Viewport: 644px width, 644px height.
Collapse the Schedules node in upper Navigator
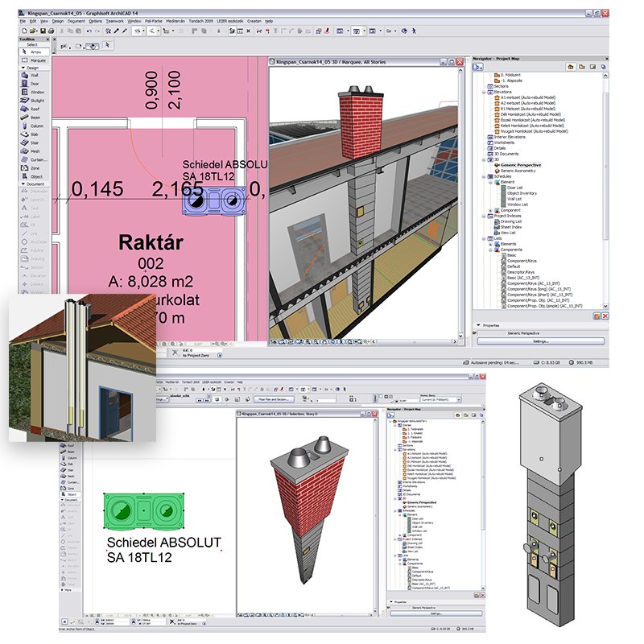click(x=484, y=176)
